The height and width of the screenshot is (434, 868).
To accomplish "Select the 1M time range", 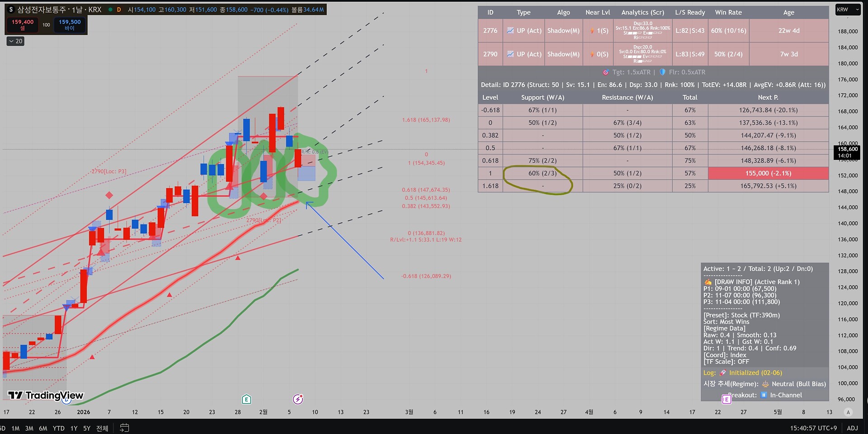I will (15, 428).
